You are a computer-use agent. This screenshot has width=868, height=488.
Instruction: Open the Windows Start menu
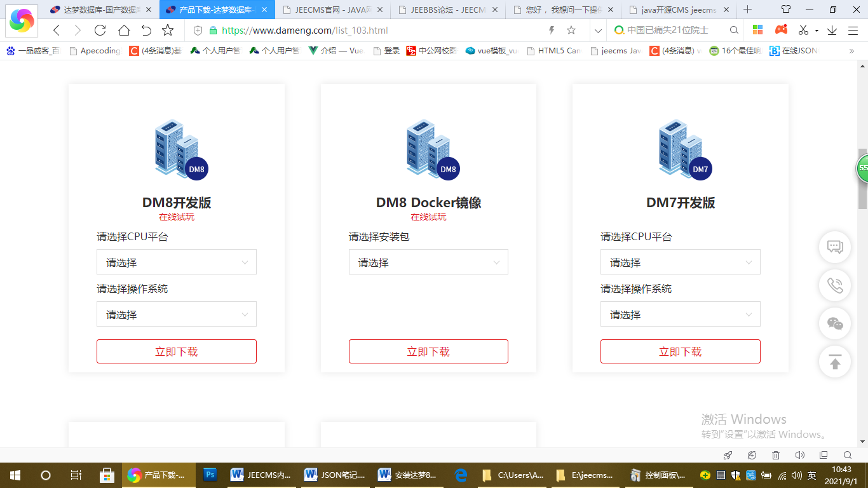tap(15, 475)
